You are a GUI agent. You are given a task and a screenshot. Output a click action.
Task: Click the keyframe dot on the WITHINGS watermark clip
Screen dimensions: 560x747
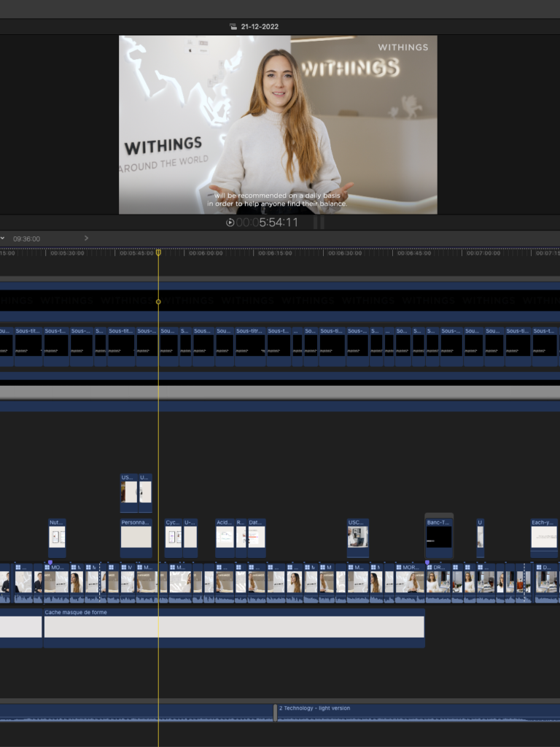point(158,301)
